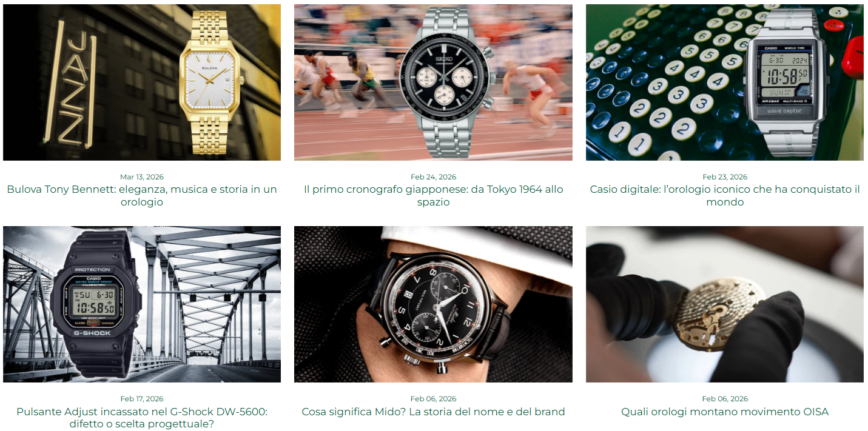
Task: Open the Quali orologi montano movimento OISA link
Action: (725, 412)
